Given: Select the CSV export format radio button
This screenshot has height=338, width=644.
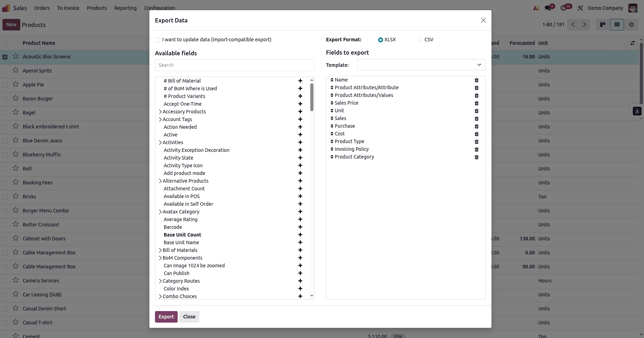Looking at the screenshot, I should click(420, 40).
